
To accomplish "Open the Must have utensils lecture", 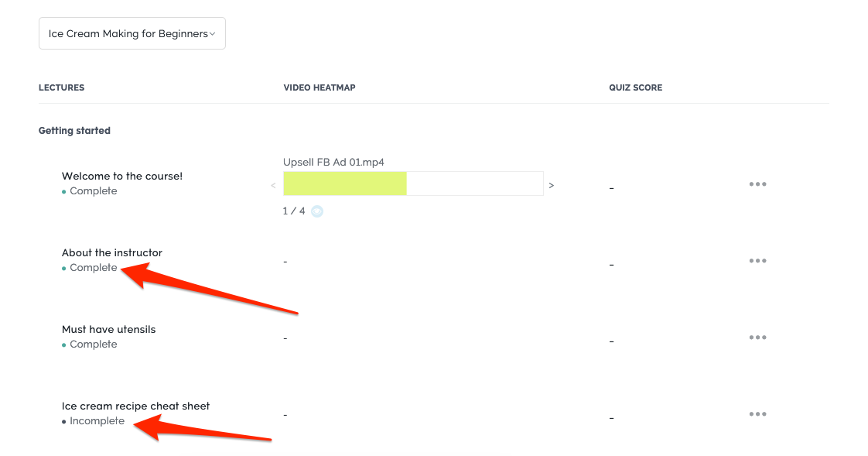I will [x=108, y=329].
